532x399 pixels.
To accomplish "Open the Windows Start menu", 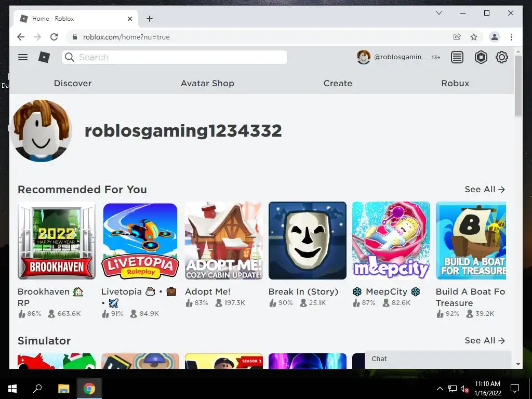I will [x=12, y=389].
